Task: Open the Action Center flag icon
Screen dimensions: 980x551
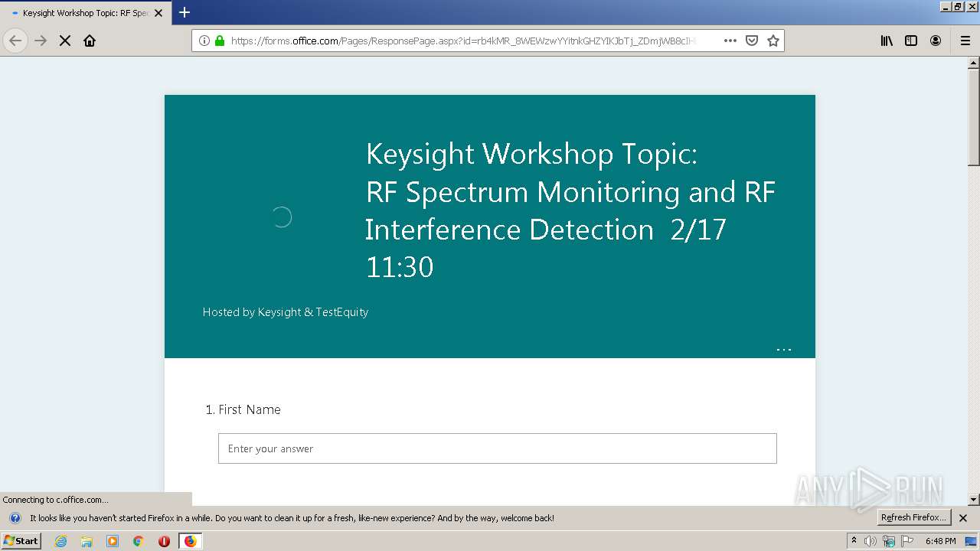Action: pyautogui.click(x=907, y=541)
